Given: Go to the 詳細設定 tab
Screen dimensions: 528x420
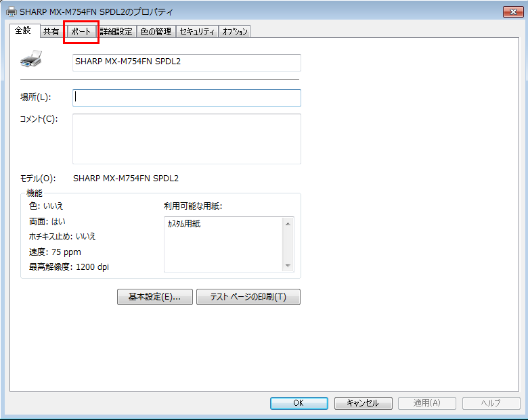Looking at the screenshot, I should 116,31.
